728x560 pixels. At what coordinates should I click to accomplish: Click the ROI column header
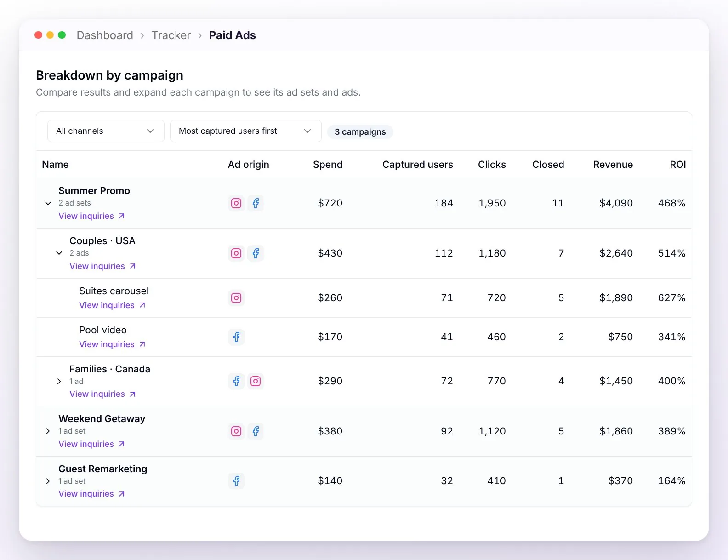click(678, 165)
